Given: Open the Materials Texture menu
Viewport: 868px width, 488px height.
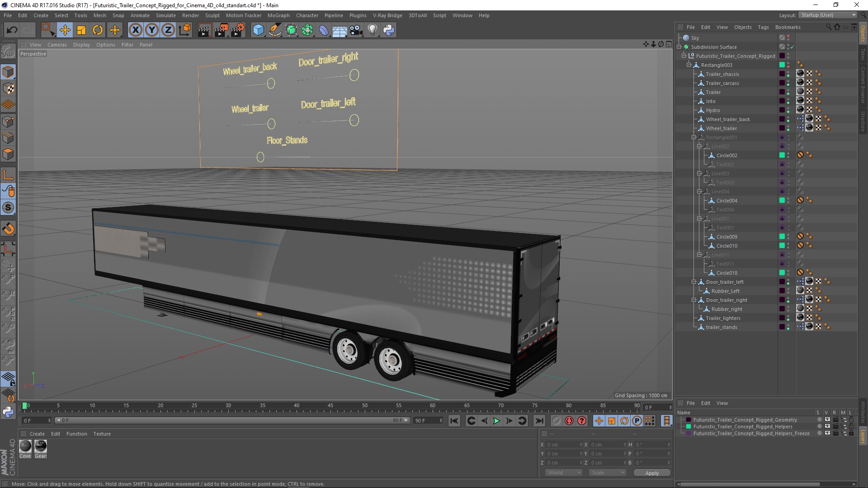Looking at the screenshot, I should point(102,434).
